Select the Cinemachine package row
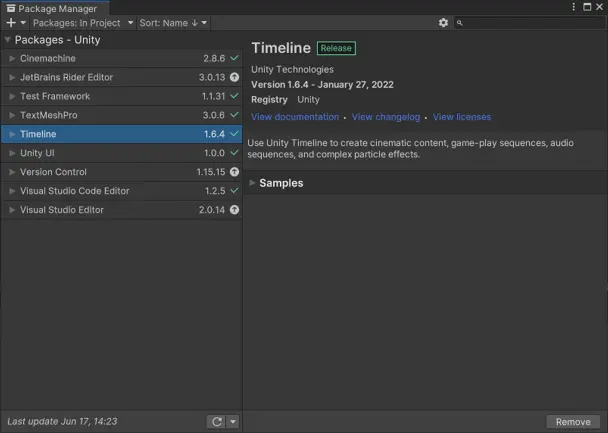 coord(122,58)
